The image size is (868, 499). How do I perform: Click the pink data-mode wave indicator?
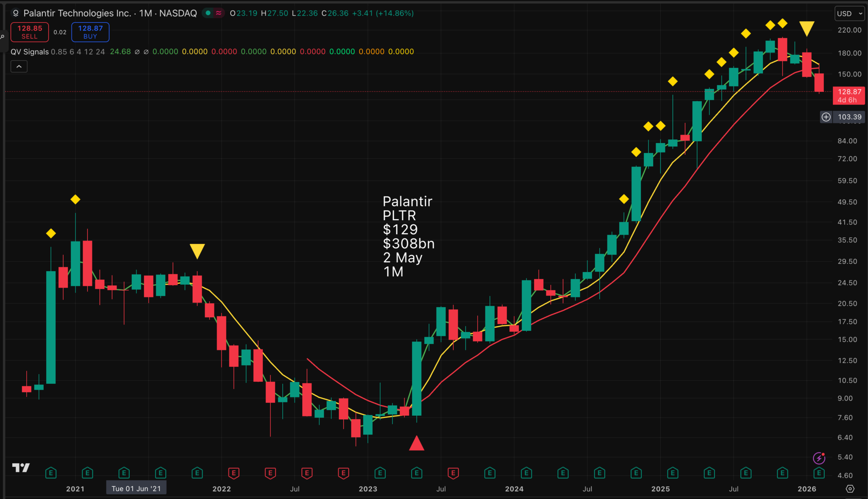(219, 13)
